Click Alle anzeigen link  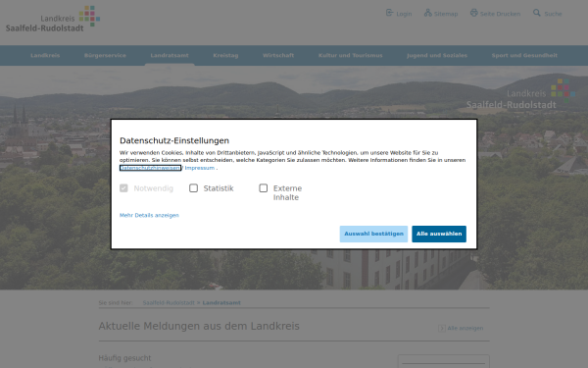(x=465, y=328)
